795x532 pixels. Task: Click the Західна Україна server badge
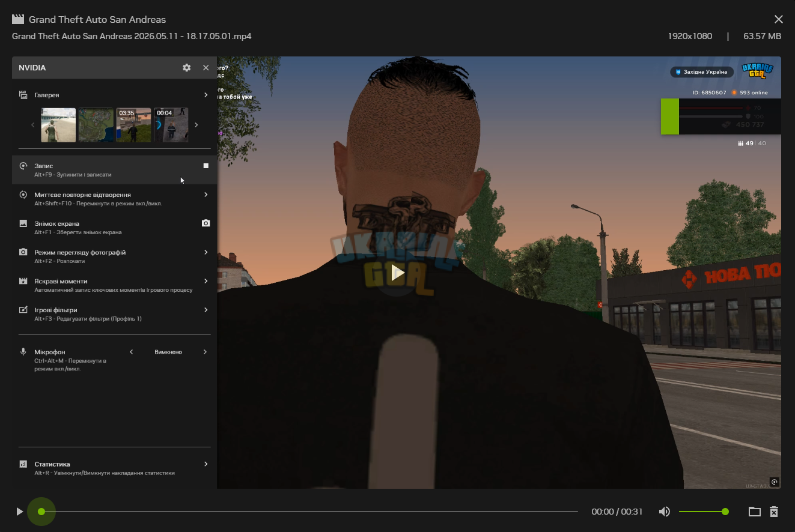701,72
